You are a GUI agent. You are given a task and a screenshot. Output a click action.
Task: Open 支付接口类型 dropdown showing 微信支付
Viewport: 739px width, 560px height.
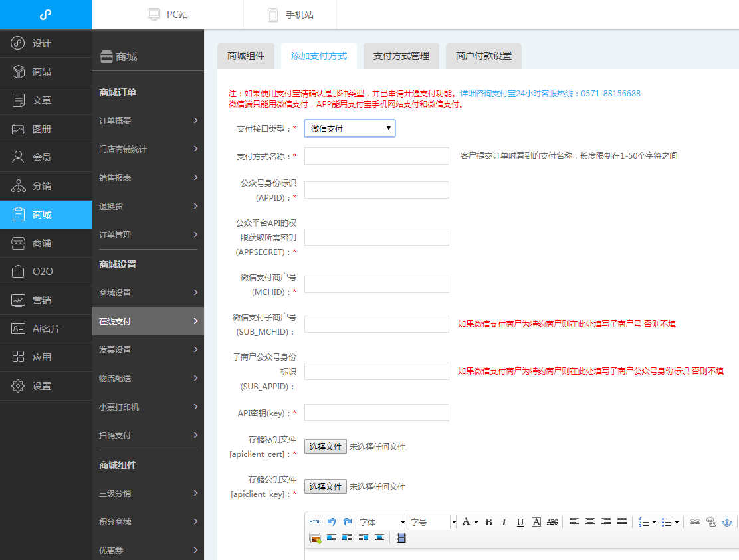tap(350, 128)
